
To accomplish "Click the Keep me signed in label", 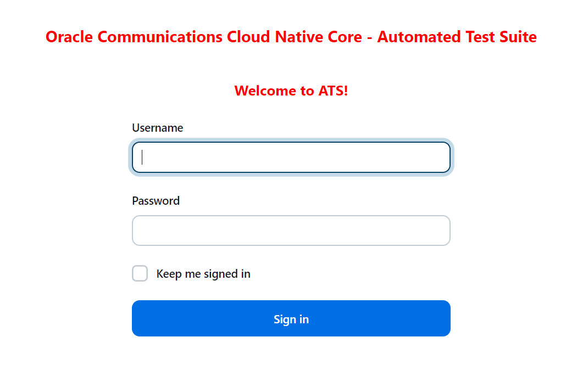I will pos(204,273).
